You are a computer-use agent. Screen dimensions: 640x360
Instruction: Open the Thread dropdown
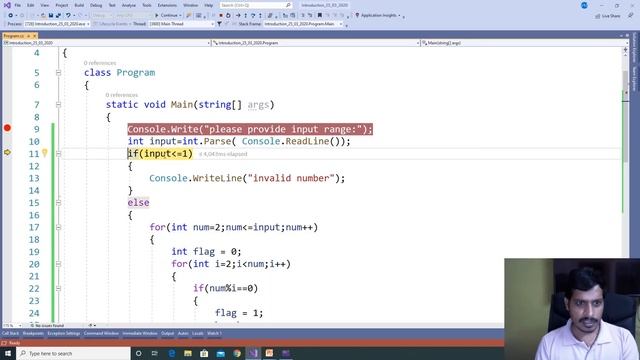[x=182, y=24]
